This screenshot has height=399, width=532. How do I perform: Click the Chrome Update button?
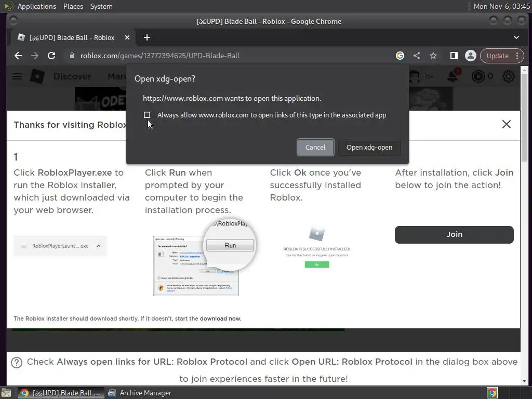pyautogui.click(x=497, y=56)
